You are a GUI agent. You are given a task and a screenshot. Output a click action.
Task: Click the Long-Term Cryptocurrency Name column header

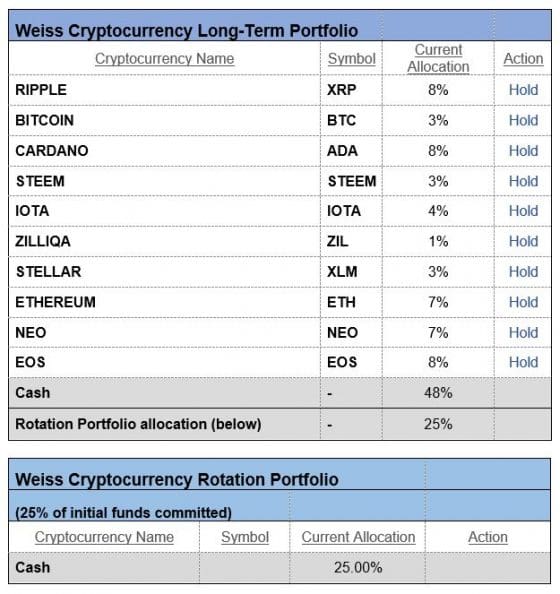click(164, 59)
